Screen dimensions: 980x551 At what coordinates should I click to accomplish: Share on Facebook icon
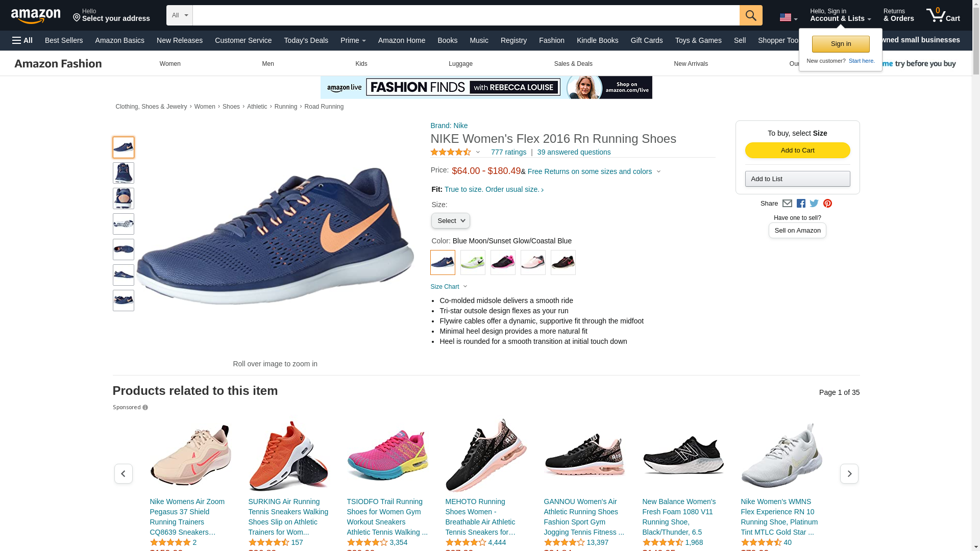pos(801,204)
